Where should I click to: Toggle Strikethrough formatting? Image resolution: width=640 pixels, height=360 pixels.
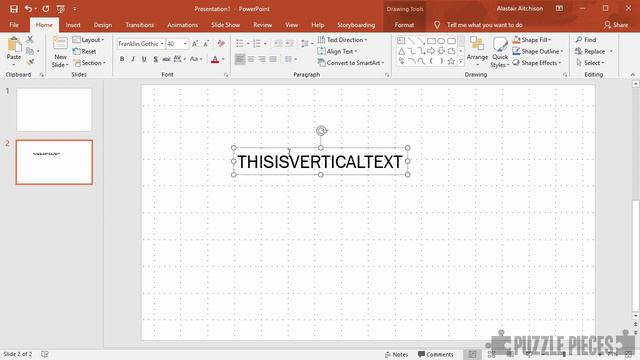click(x=166, y=59)
